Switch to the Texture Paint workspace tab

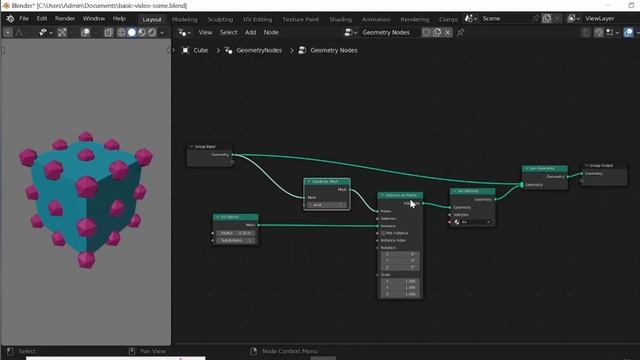tap(301, 19)
